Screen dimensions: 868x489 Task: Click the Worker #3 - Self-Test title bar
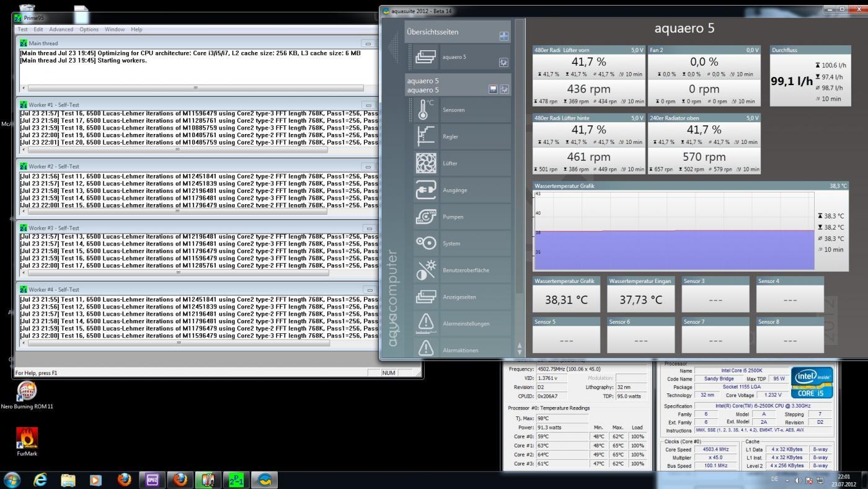197,228
